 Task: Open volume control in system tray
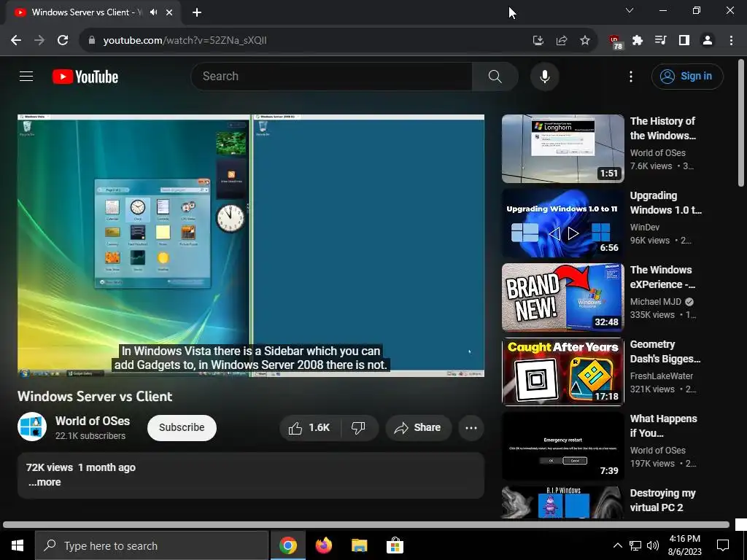(653, 545)
